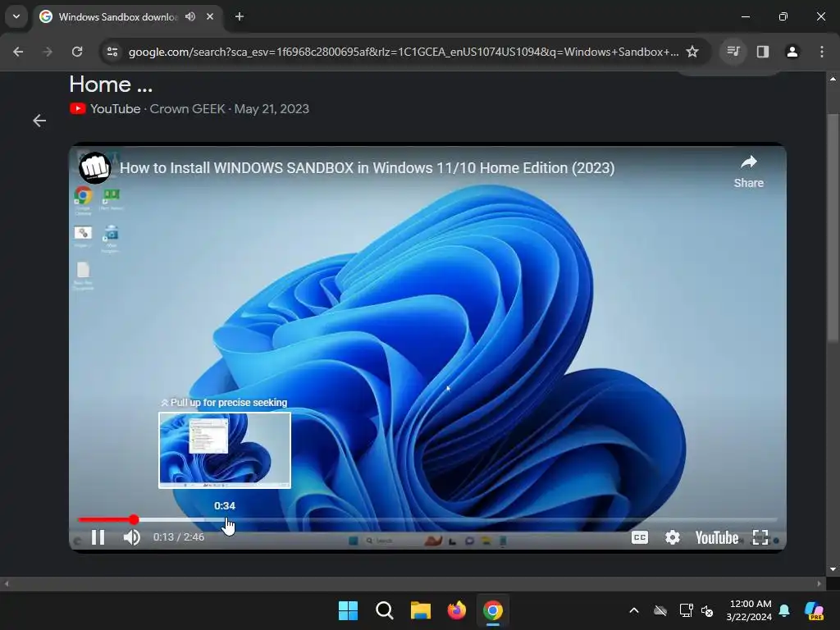
Task: Click the OneDrive cloud tray icon
Action: pyautogui.click(x=660, y=610)
